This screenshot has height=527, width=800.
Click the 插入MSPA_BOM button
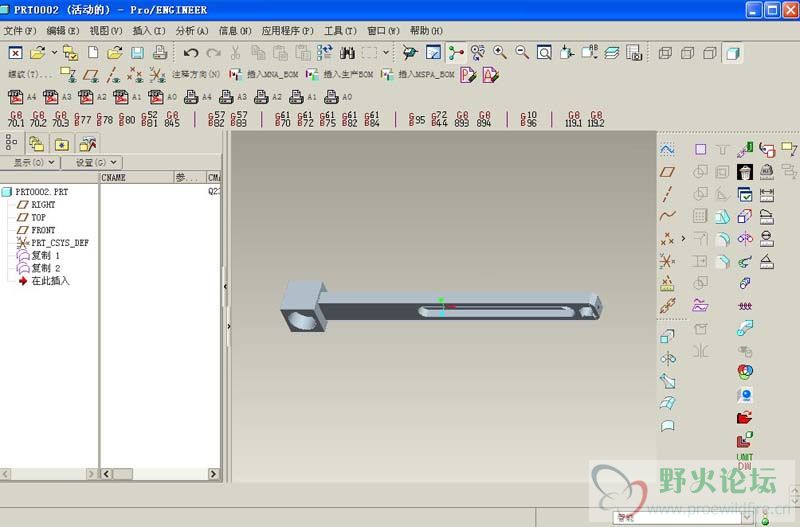417,74
